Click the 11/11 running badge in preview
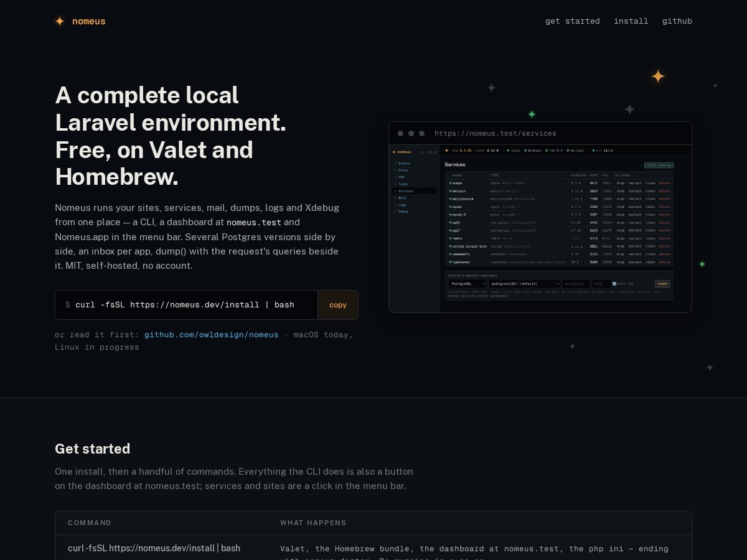Screen dimensions: 747x560 click(659, 166)
